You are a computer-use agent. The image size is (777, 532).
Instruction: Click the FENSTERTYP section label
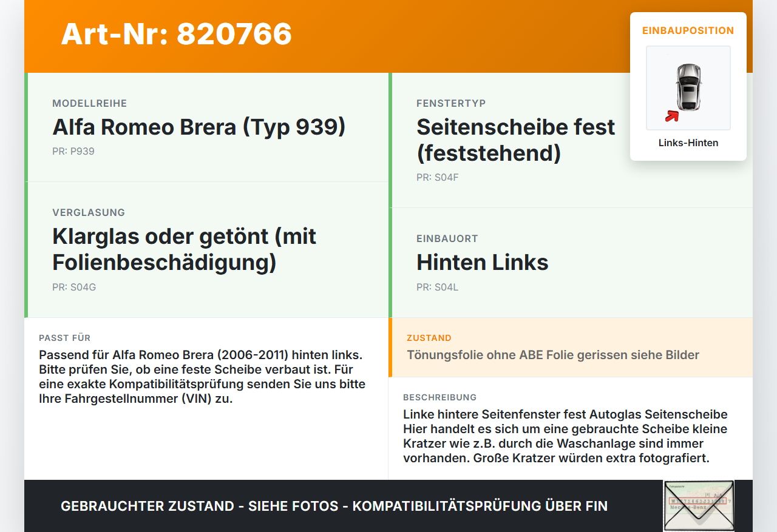pos(451,104)
